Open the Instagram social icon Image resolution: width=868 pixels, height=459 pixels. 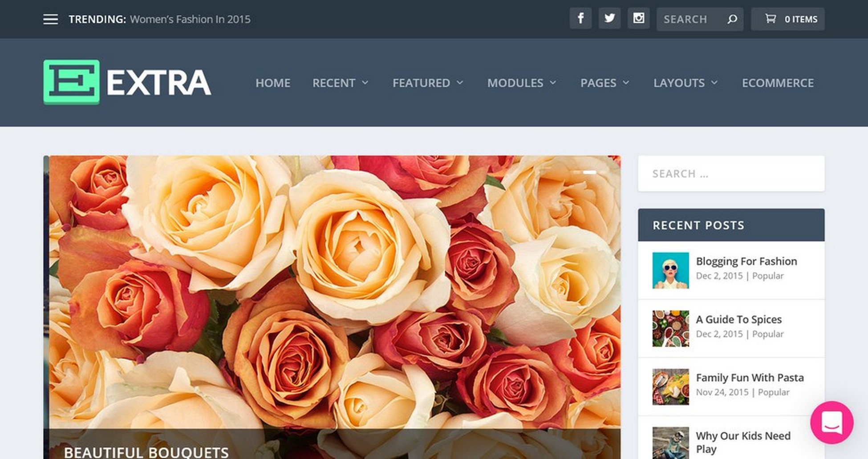(638, 18)
